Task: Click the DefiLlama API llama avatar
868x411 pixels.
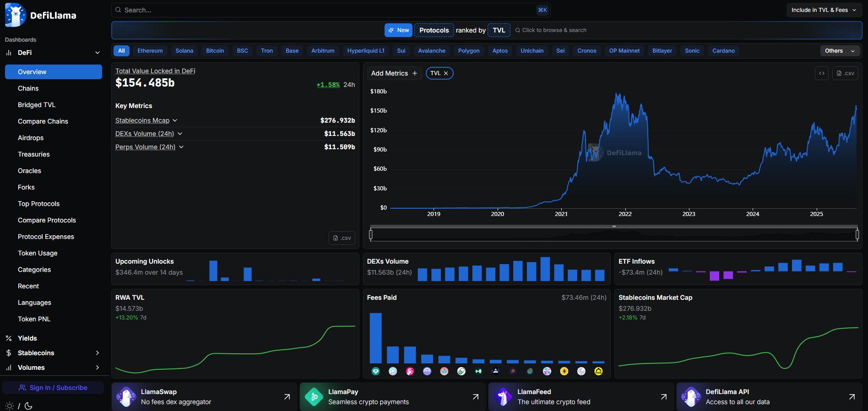Action: 691,397
